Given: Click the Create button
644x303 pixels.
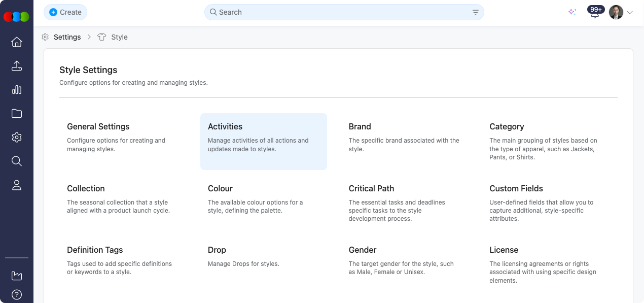Looking at the screenshot, I should [65, 12].
